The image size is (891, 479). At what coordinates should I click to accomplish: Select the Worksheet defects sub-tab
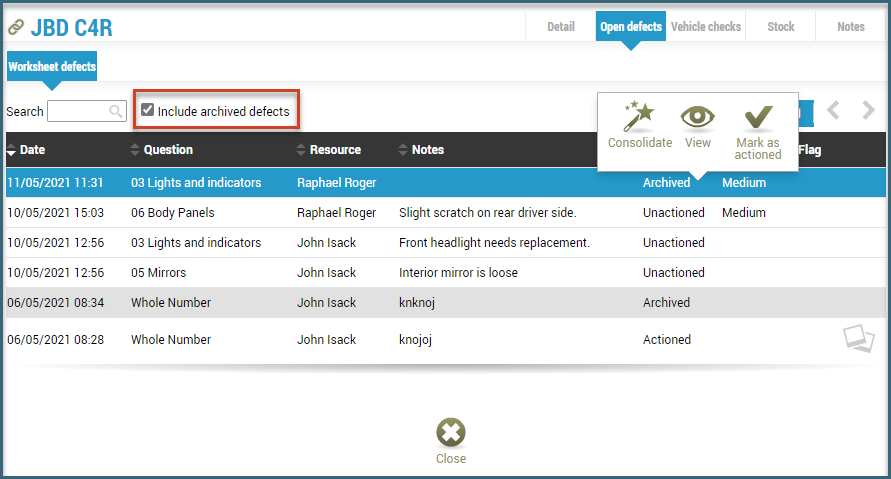(52, 66)
